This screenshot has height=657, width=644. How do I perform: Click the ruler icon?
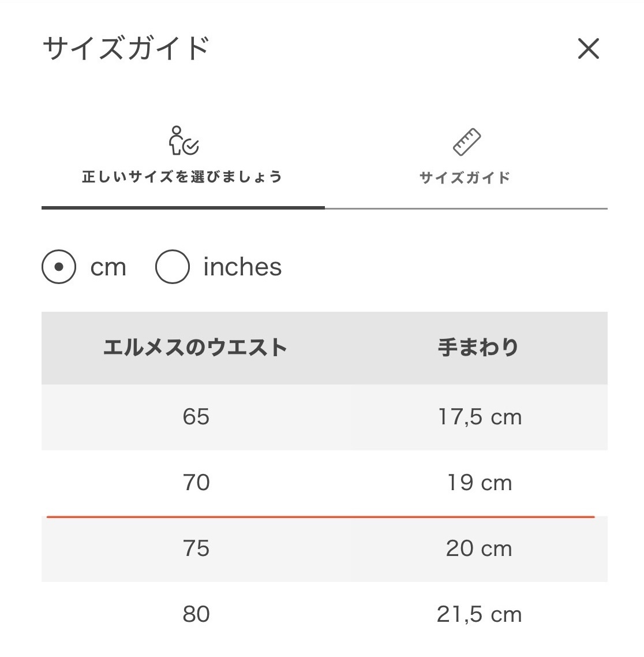(466, 142)
